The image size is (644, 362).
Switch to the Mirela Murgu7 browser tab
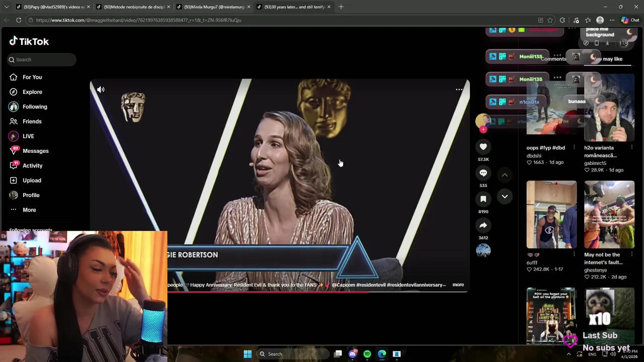(x=213, y=7)
